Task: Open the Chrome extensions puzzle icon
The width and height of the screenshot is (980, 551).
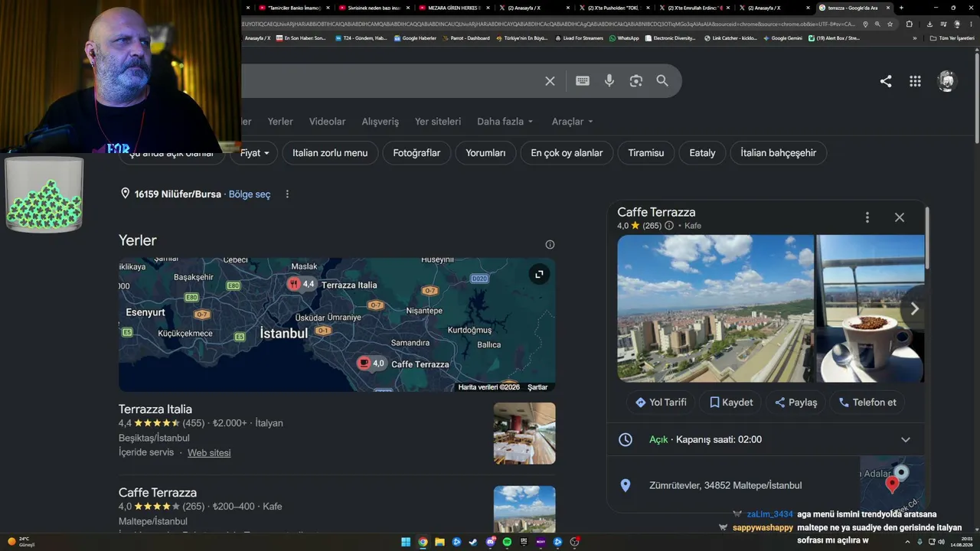Action: 909,24
